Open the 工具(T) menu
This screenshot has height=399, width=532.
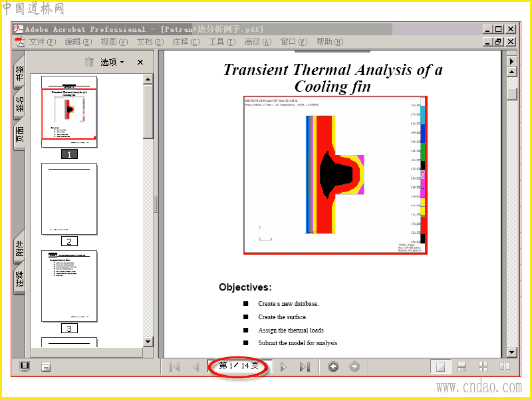pos(222,42)
